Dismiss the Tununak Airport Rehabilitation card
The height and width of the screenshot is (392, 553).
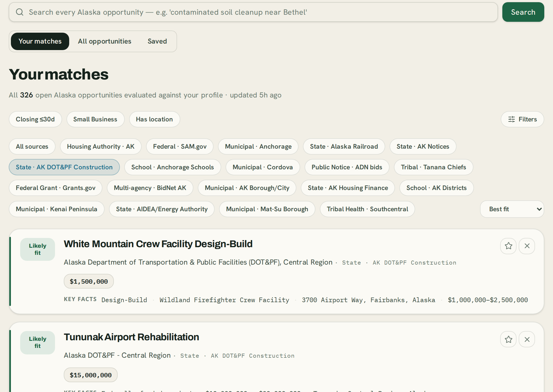tap(527, 339)
